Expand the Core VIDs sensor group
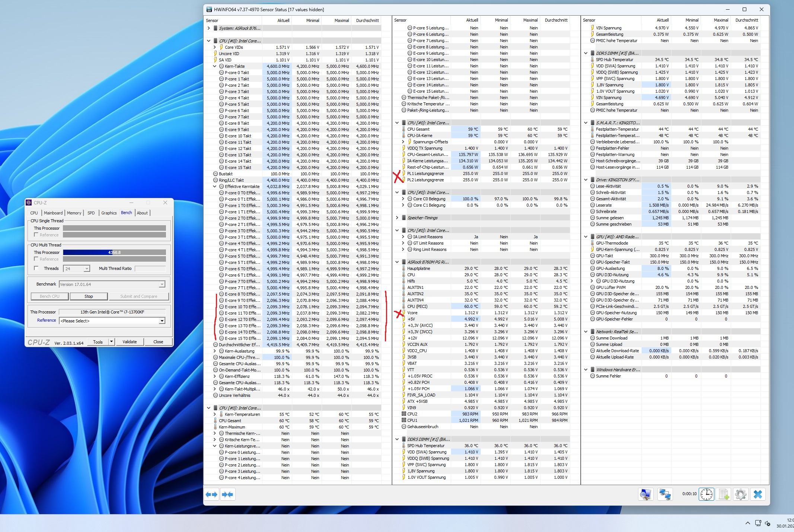Viewport: 794px width, 532px height. (215, 47)
